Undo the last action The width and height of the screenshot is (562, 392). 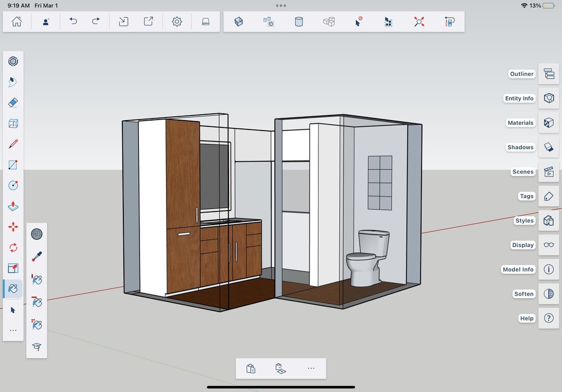click(73, 21)
